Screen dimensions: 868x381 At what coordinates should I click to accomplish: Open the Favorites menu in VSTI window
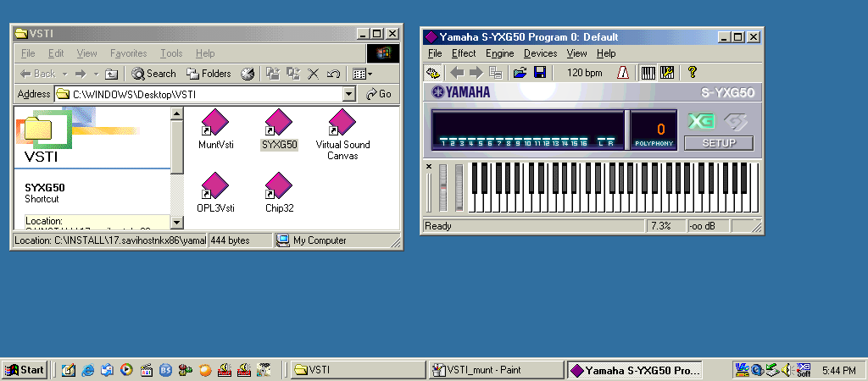pyautogui.click(x=129, y=53)
